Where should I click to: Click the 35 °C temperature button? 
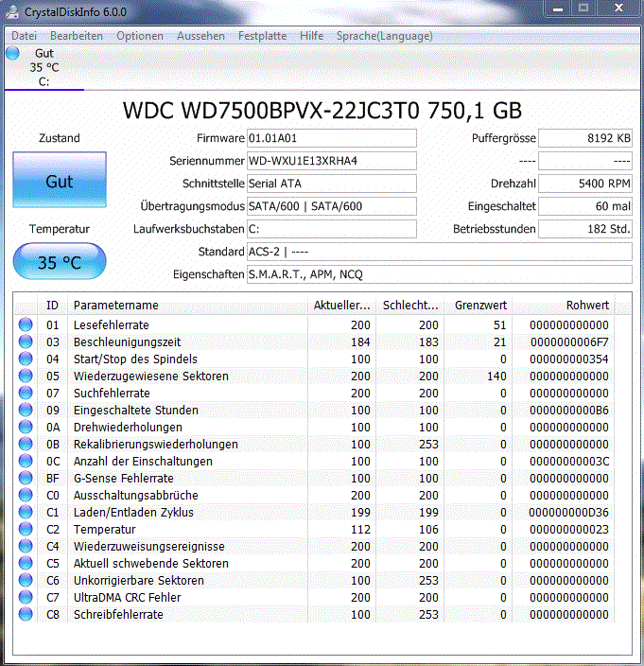click(x=60, y=261)
